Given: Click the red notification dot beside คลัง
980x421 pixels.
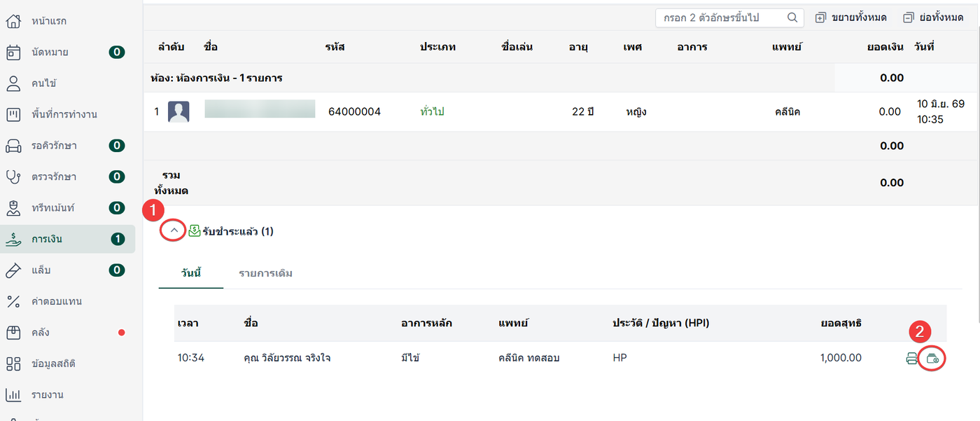Looking at the screenshot, I should (122, 332).
